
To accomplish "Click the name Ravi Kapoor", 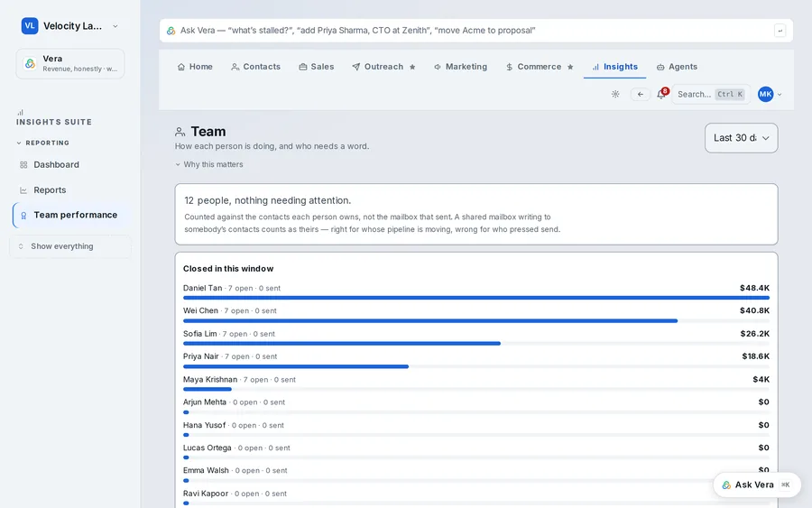I will (206, 494).
